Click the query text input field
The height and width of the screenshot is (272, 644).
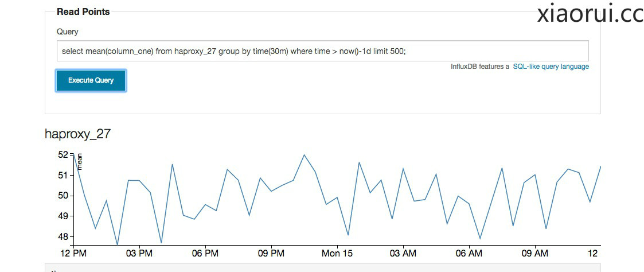(322, 51)
